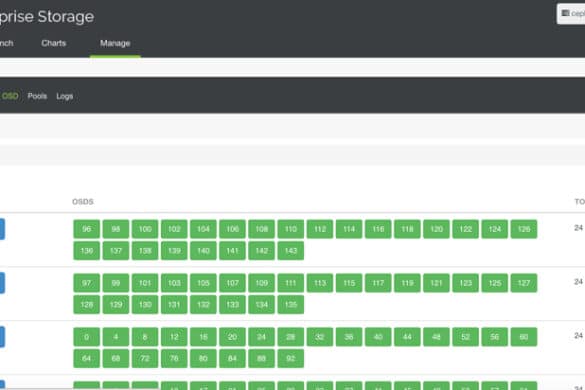Click OSD 99 badge
The width and height of the screenshot is (585, 390).
pos(116,283)
